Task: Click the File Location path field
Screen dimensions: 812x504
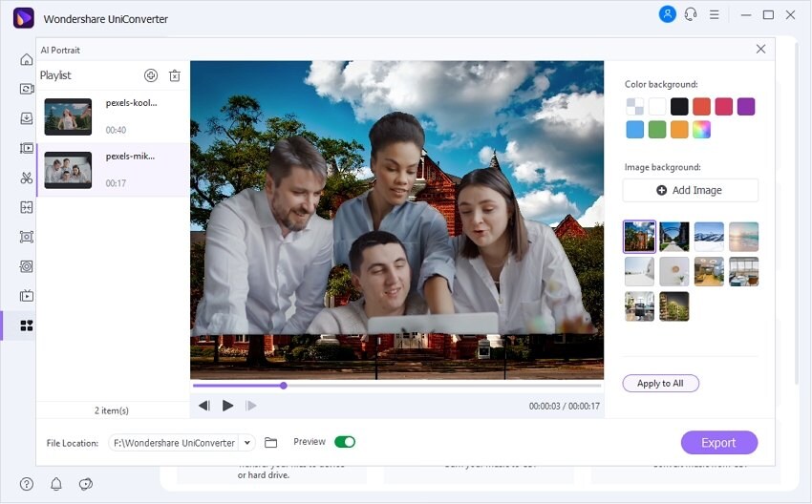Action: tap(175, 443)
